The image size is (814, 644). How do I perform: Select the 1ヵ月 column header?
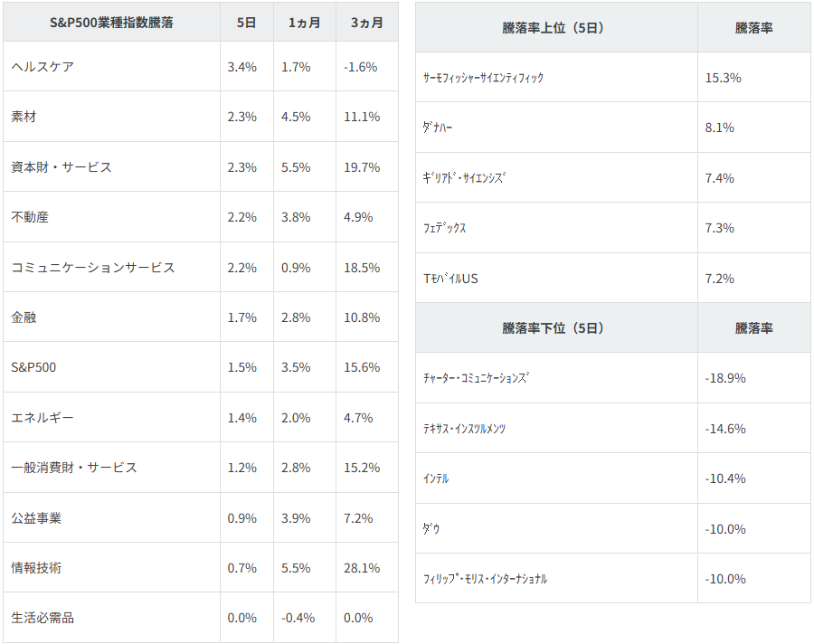(x=304, y=23)
